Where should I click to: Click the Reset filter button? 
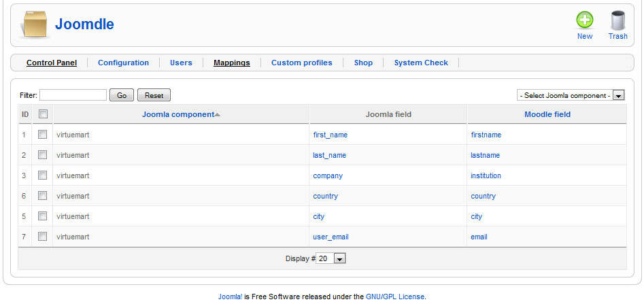pyautogui.click(x=154, y=96)
